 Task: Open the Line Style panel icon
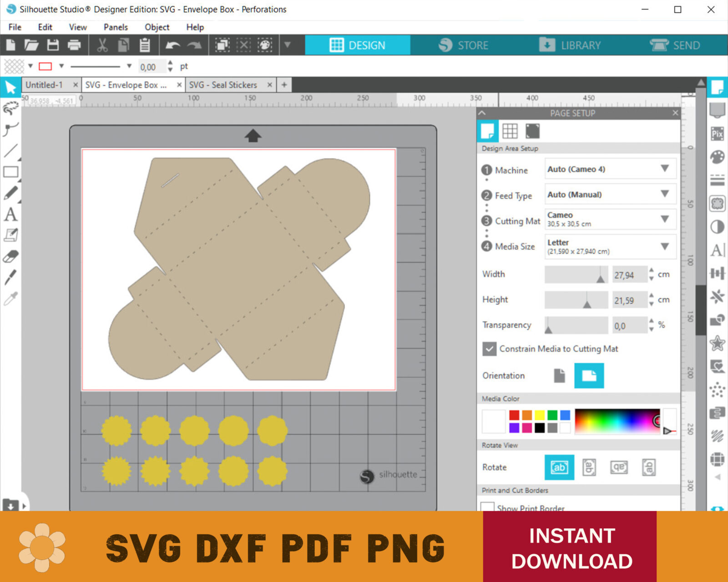pos(717,180)
